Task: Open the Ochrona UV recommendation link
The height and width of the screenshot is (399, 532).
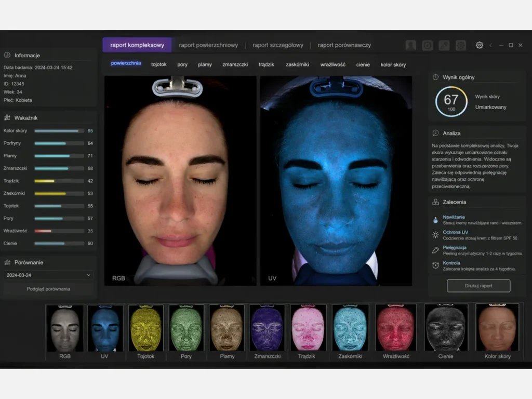Action: click(455, 232)
